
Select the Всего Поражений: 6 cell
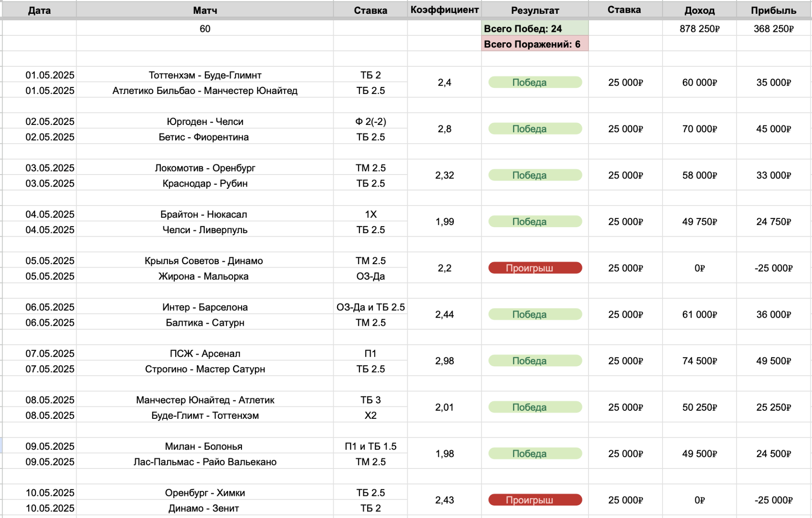pos(535,44)
